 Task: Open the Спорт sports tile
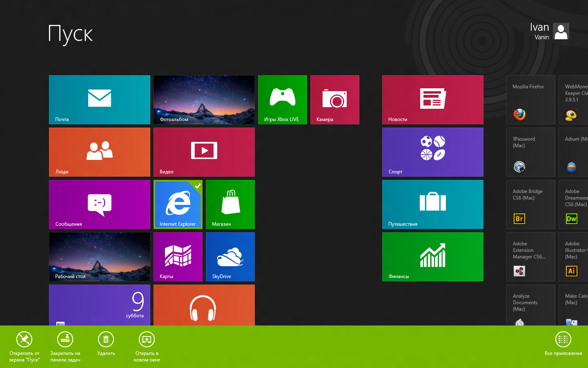click(433, 152)
